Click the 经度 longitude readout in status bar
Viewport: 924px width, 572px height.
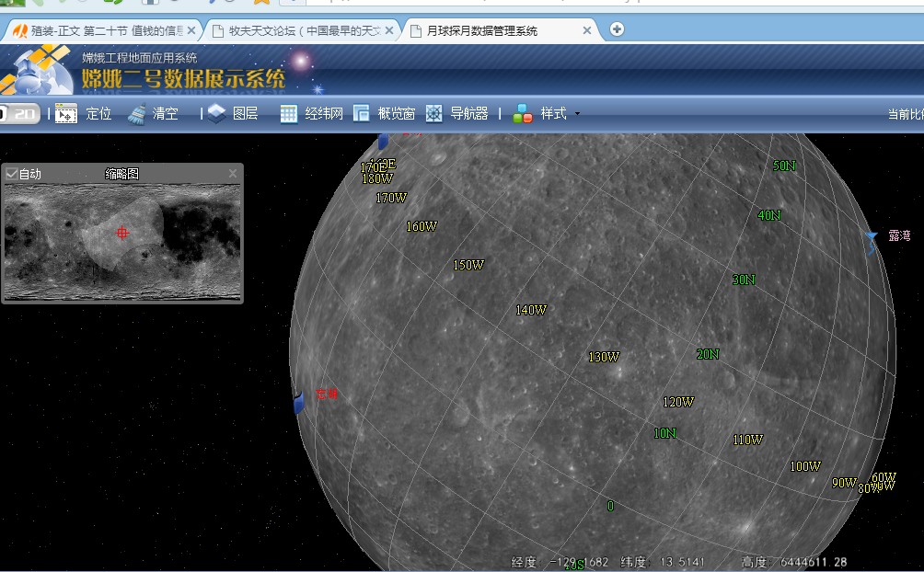(560, 562)
